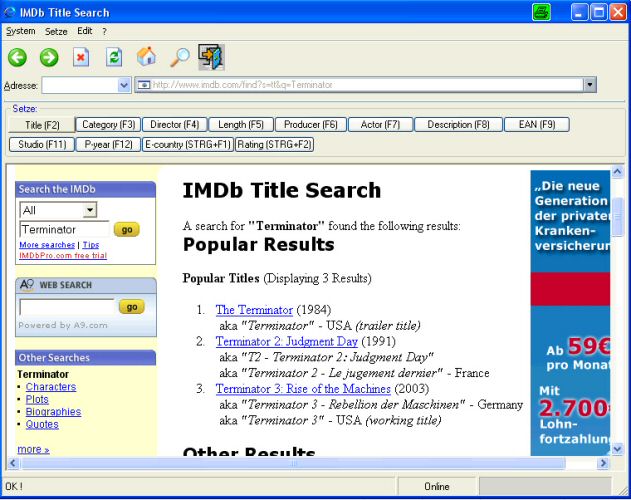Open the 'All' search category dropdown
Viewport: 631px width, 500px height.
click(x=90, y=210)
